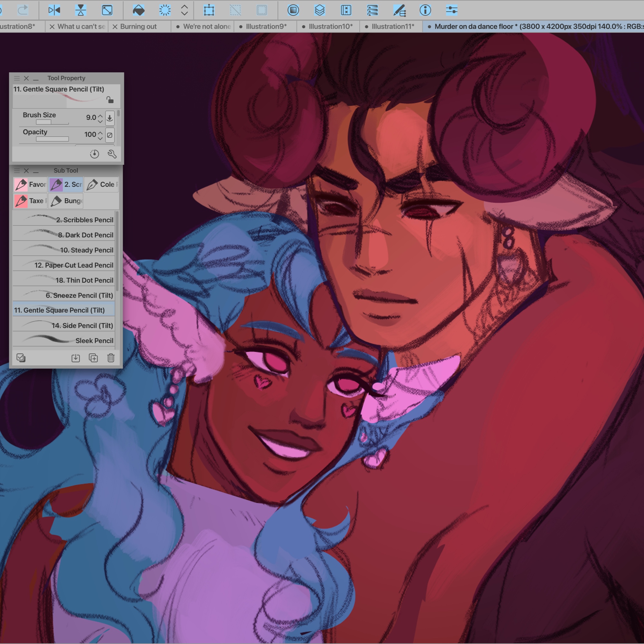Viewport: 644px width, 644px height.
Task: Delete sub tool with trash icon
Action: pos(111,358)
